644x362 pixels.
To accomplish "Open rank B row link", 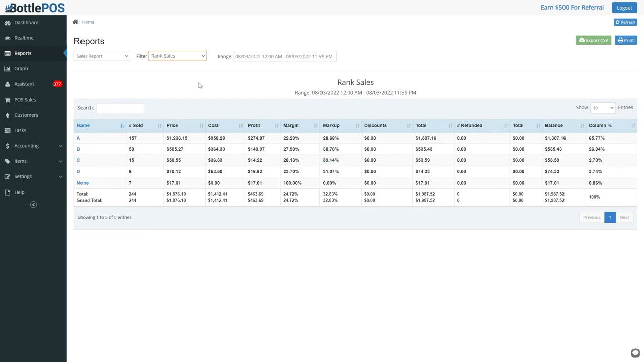I will click(78, 149).
